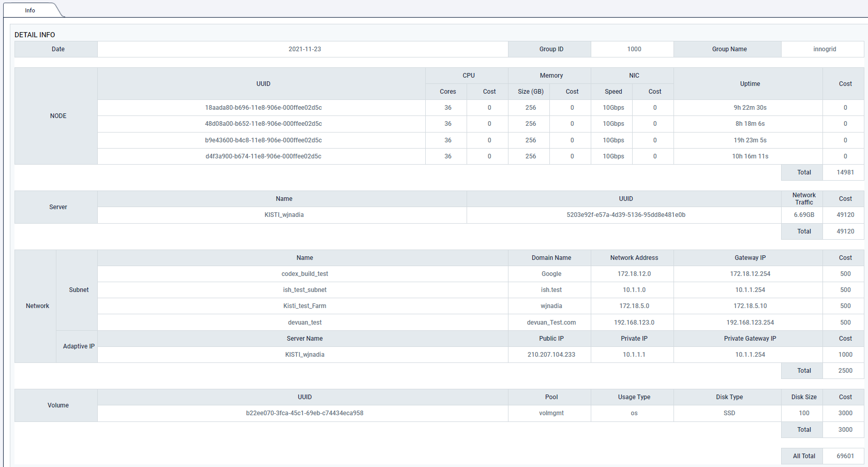
Task: Click network address 172.18.12.0
Action: click(634, 274)
